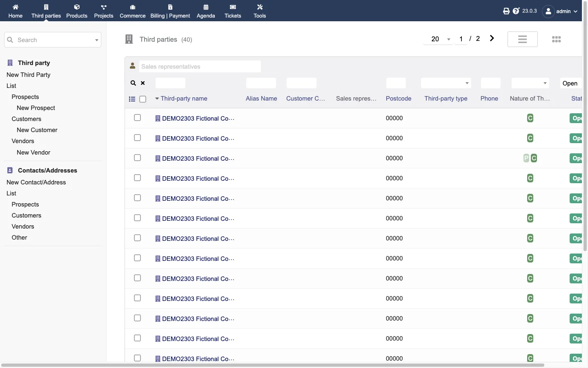Click the horizontal scrollbar at the bottom
This screenshot has width=588, height=368.
273,365
